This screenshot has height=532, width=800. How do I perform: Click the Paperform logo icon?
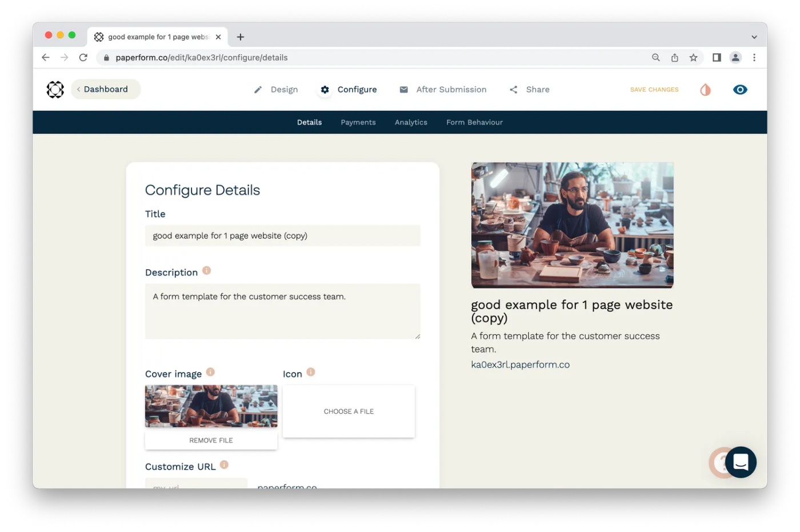tap(55, 90)
